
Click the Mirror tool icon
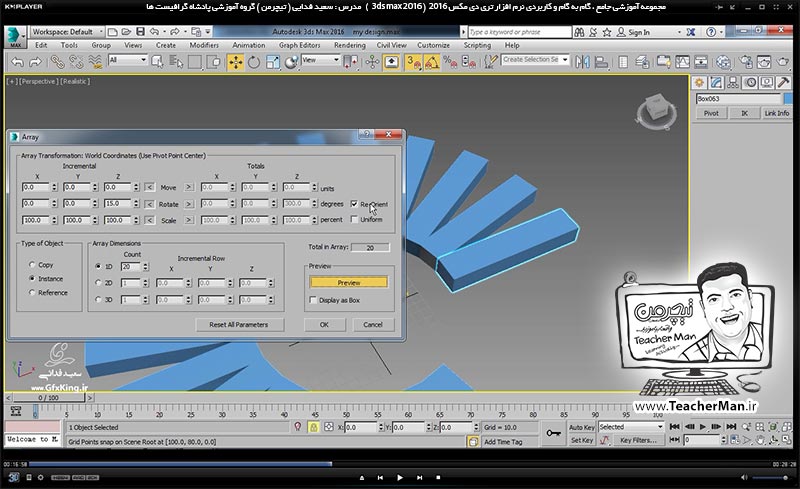coord(582,62)
